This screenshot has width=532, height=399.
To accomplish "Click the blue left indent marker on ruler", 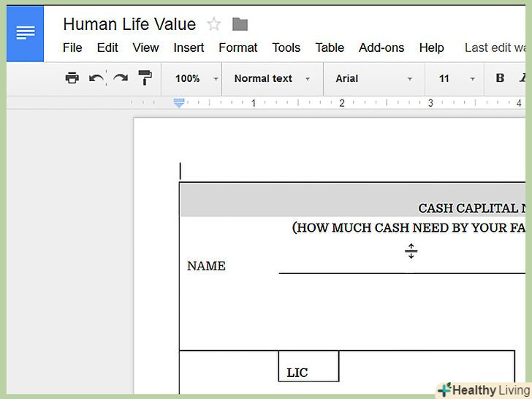I will click(179, 104).
